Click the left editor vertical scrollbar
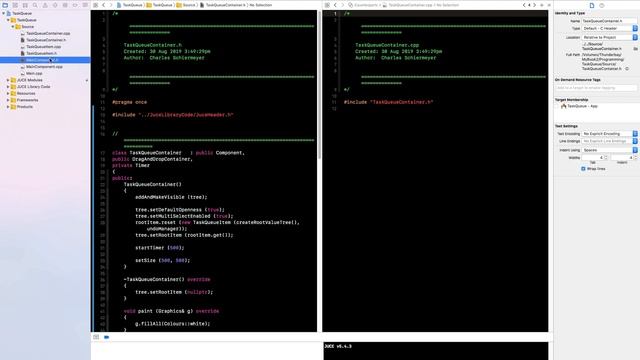The height and width of the screenshot is (360, 640). tap(319, 86)
